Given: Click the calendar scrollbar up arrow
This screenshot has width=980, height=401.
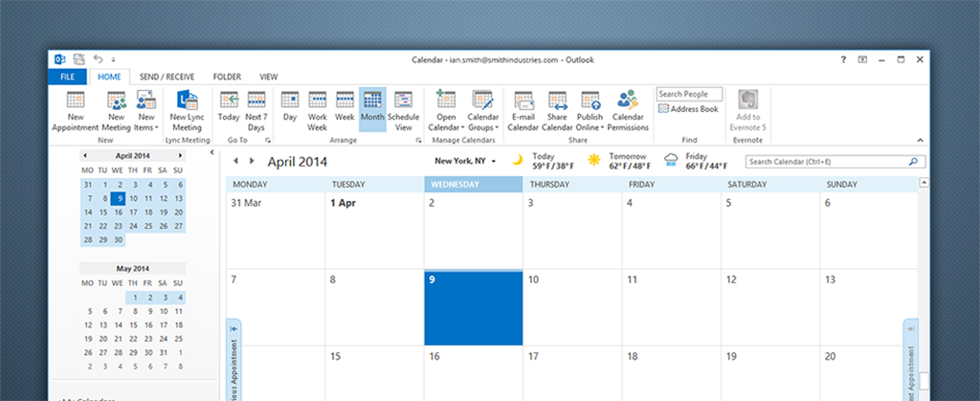Looking at the screenshot, I should (x=924, y=183).
